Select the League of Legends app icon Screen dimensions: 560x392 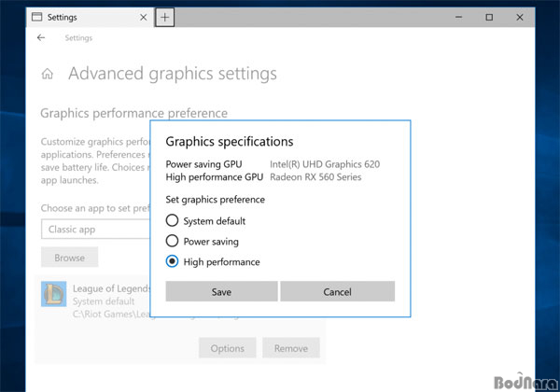coord(53,294)
